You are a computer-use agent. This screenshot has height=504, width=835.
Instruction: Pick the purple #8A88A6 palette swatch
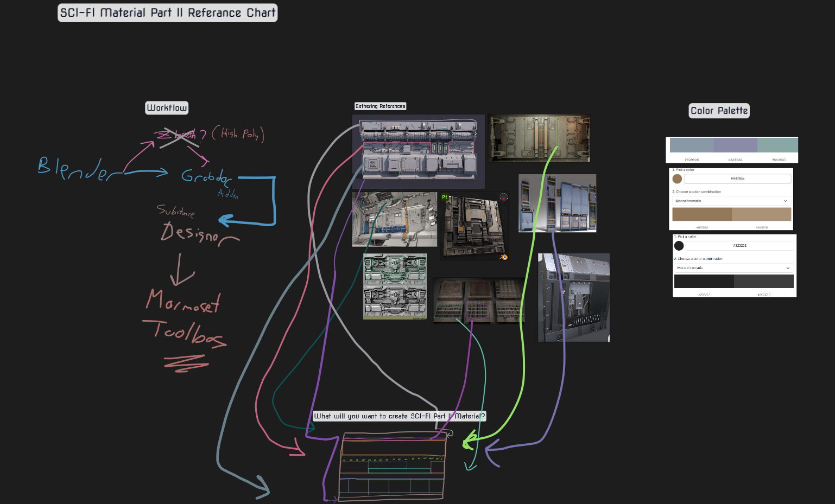point(735,145)
